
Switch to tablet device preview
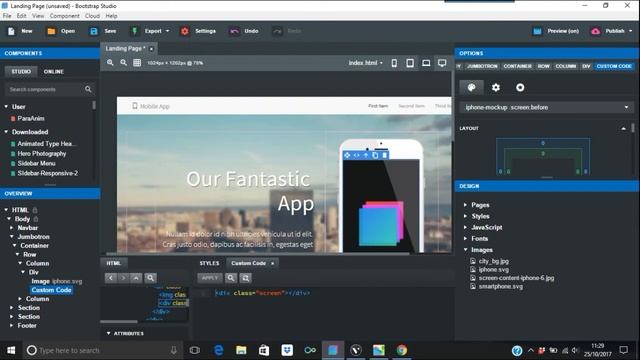coord(410,63)
